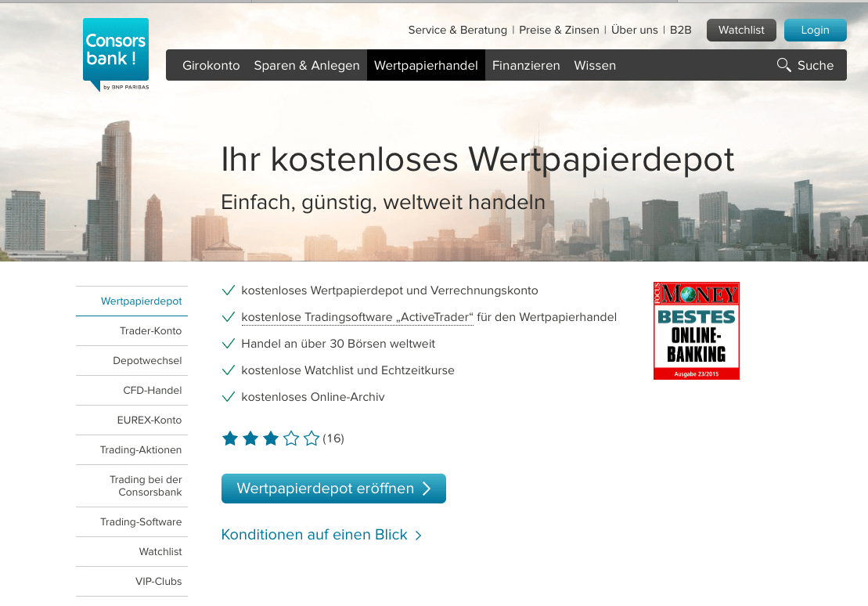Click the fifth rating star

point(312,438)
